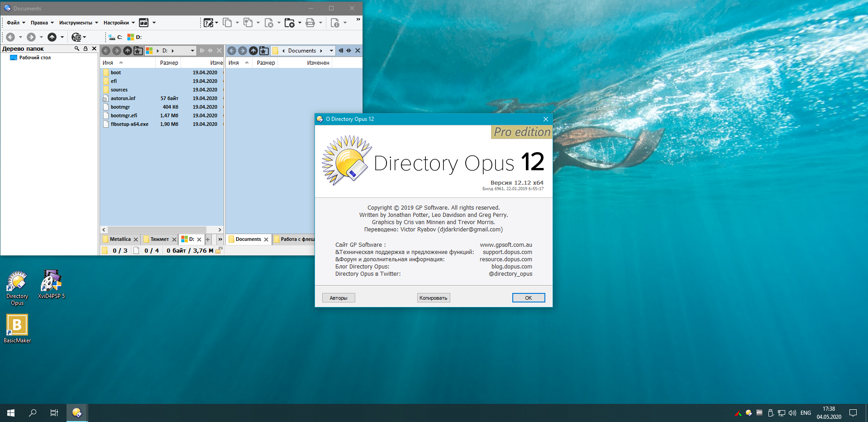Switch to the Тяжмет tab
This screenshot has width=868, height=422.
[159, 239]
